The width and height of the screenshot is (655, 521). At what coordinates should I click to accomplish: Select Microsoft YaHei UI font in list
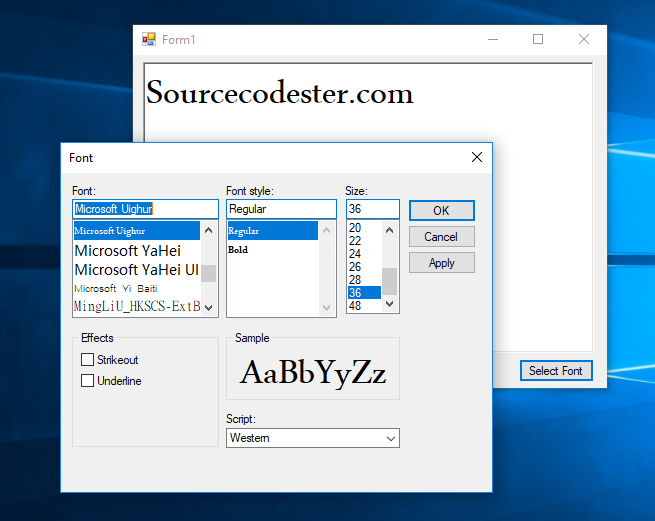coord(137,270)
